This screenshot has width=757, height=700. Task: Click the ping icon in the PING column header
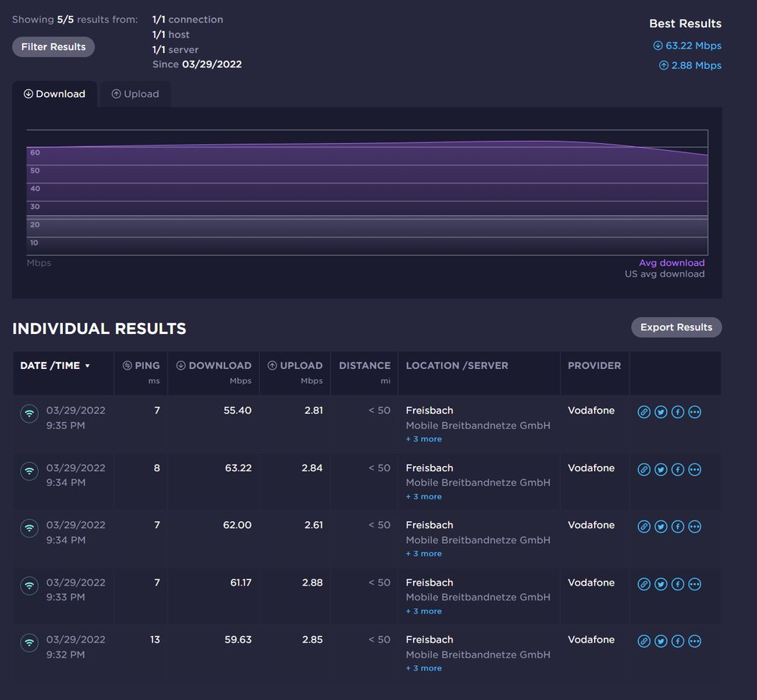click(129, 364)
